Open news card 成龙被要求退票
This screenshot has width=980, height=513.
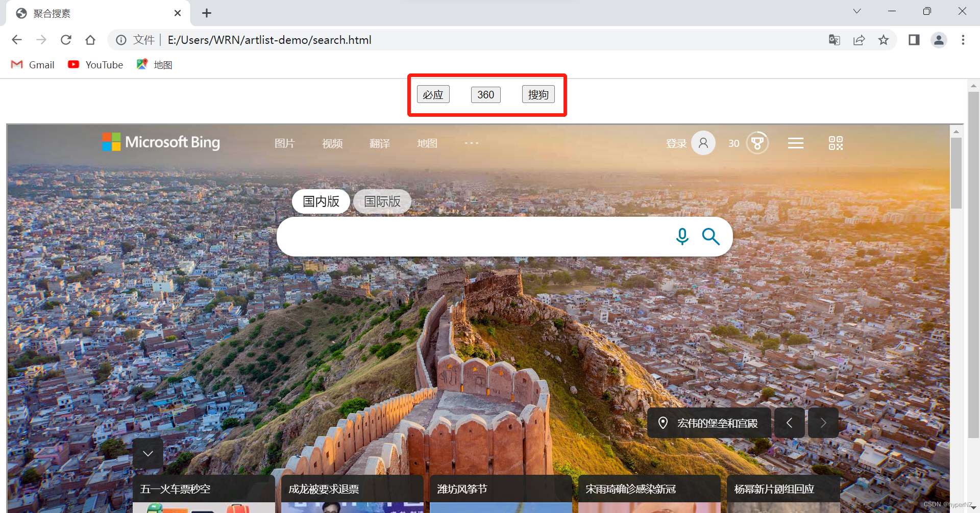(352, 494)
